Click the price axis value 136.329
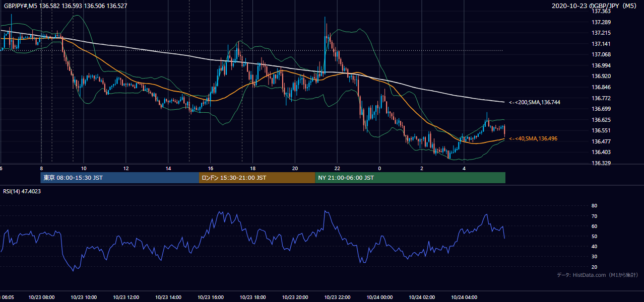 pyautogui.click(x=601, y=163)
